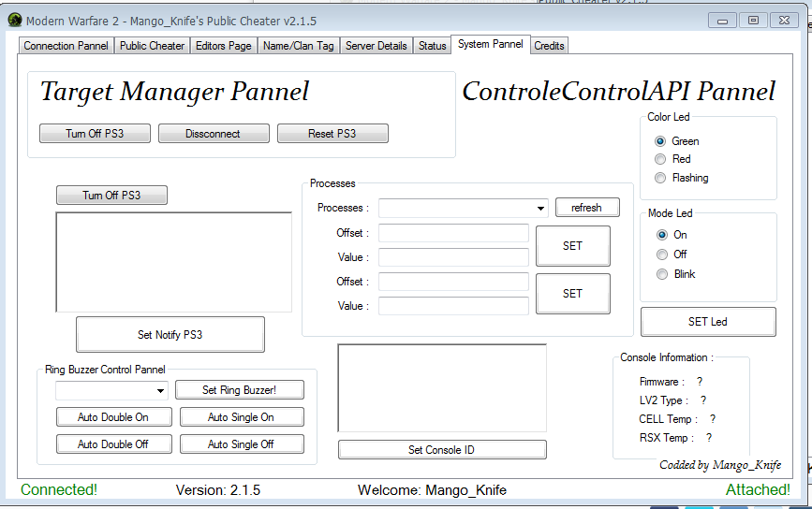Click the lower SET button
The height and width of the screenshot is (509, 812).
click(573, 294)
